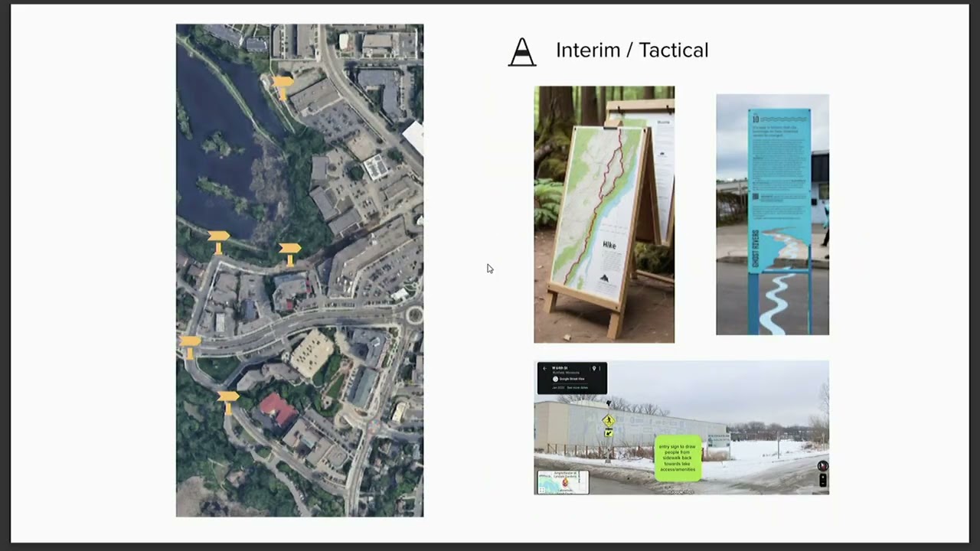Select the "Interim / Tactical" slide heading
980x551 pixels.
click(632, 51)
